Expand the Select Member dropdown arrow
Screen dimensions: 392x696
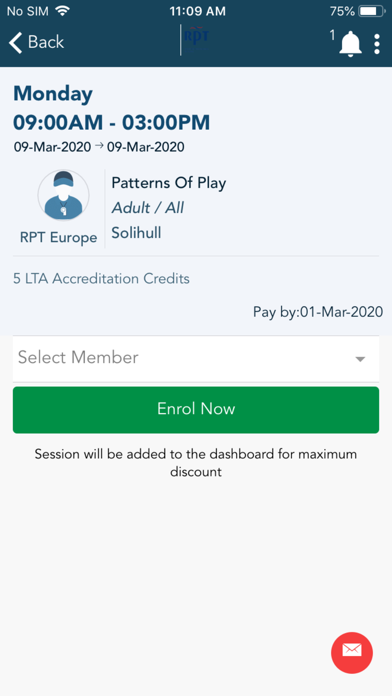pos(360,359)
